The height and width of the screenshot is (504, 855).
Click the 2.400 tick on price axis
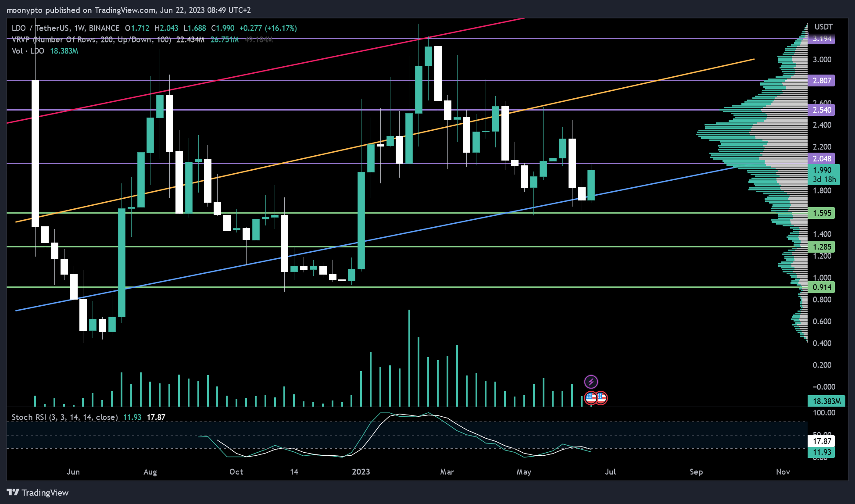(822, 125)
